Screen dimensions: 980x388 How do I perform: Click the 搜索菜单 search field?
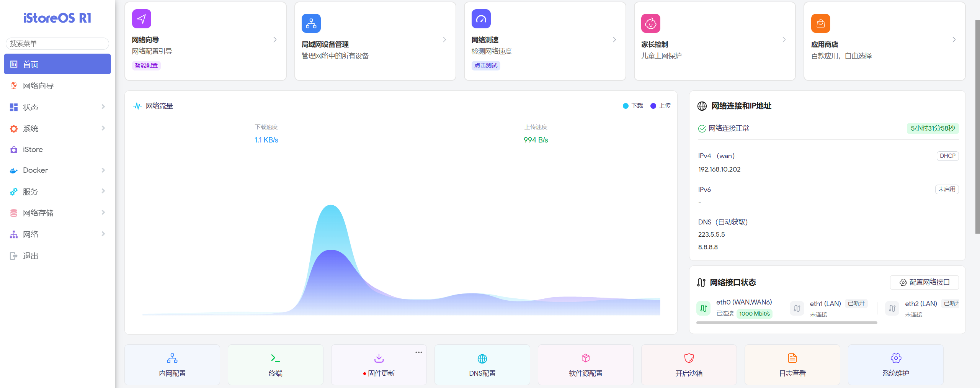click(x=57, y=44)
